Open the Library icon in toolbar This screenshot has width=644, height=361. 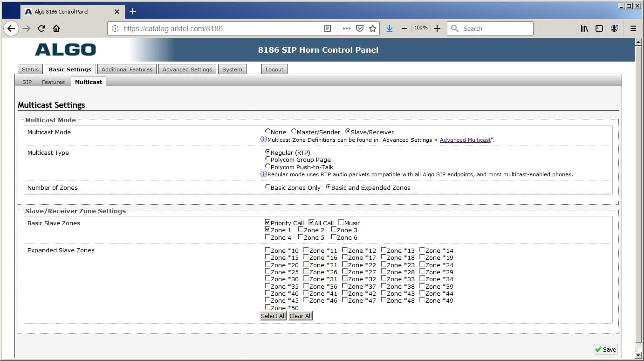click(584, 28)
